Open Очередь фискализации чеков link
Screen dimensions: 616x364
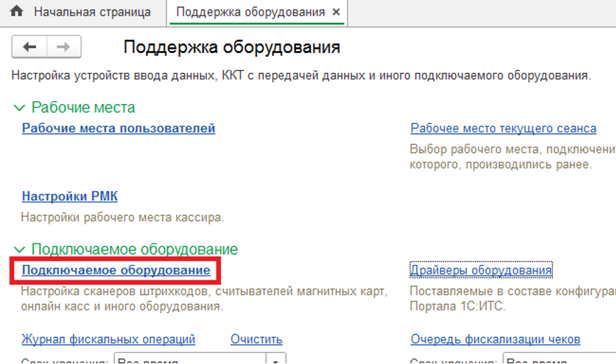(x=495, y=339)
